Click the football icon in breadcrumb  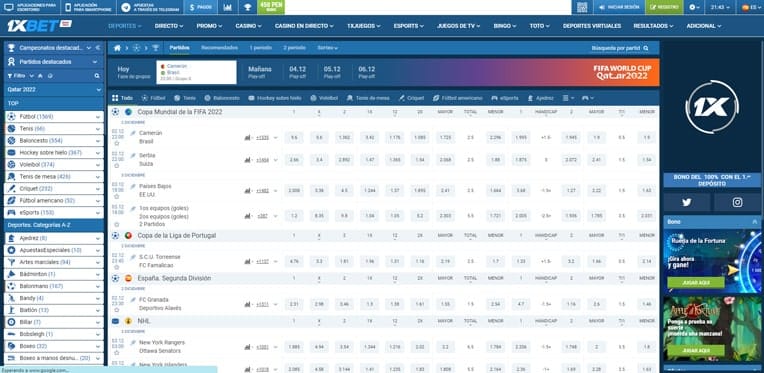[136, 48]
